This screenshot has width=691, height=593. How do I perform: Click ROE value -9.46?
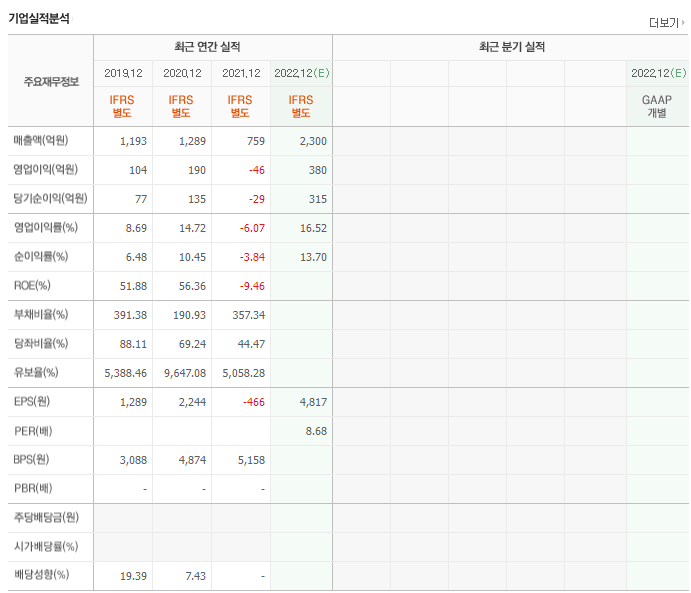click(x=253, y=286)
